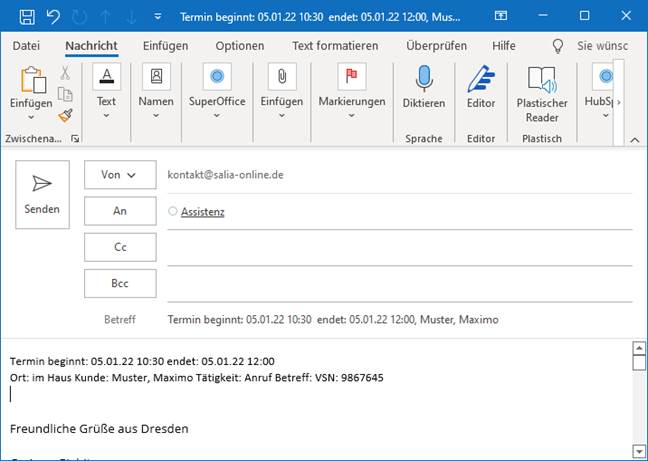648x461 pixels.
Task: Go to previous item arrow
Action: pyautogui.click(x=105, y=17)
